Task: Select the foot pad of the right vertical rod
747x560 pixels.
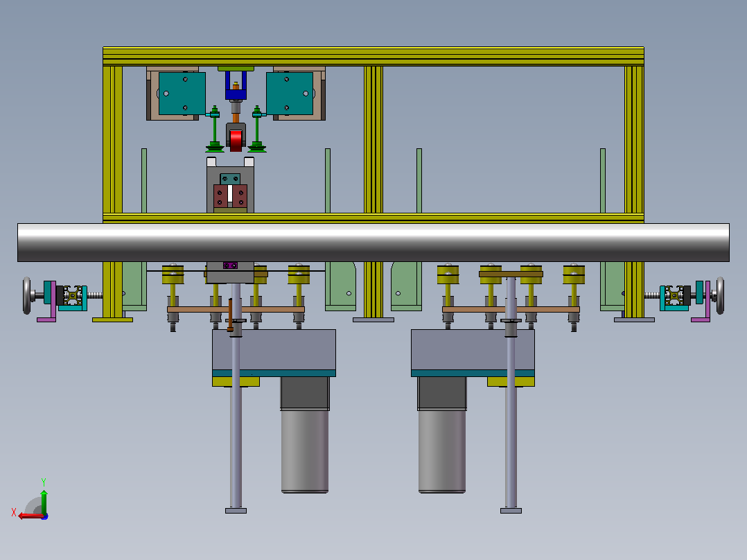Action: pos(511,510)
